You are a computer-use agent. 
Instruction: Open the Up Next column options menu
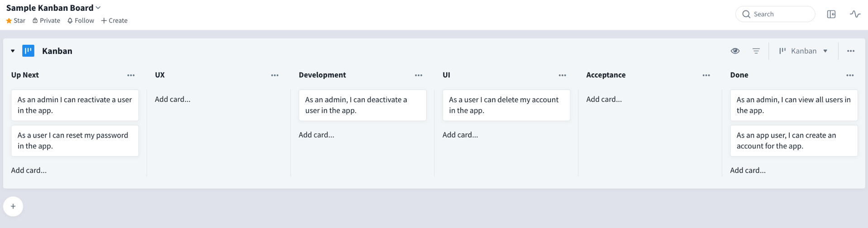coord(131,75)
